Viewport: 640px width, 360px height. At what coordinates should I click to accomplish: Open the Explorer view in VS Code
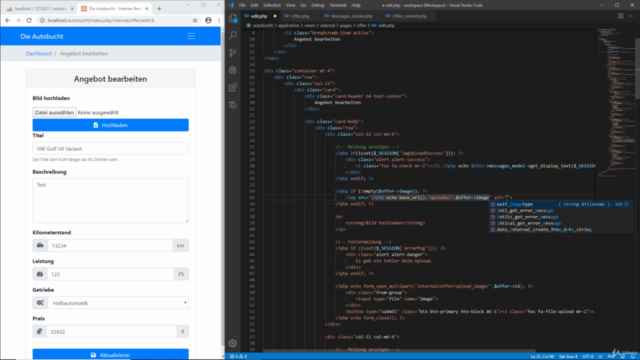click(x=233, y=18)
